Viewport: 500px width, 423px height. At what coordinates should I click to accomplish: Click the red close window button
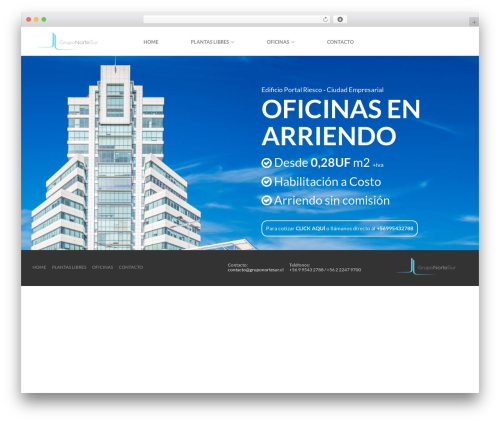pos(29,19)
